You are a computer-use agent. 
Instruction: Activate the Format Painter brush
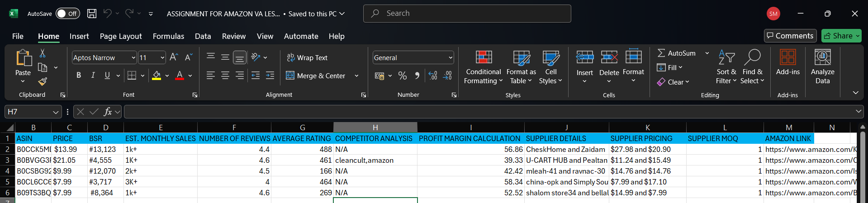click(x=43, y=81)
